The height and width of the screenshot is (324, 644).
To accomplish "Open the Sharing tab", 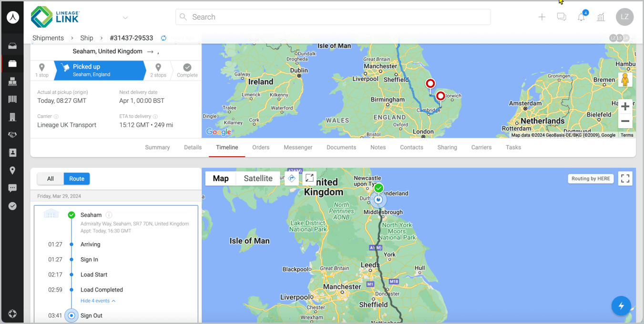I will click(447, 147).
